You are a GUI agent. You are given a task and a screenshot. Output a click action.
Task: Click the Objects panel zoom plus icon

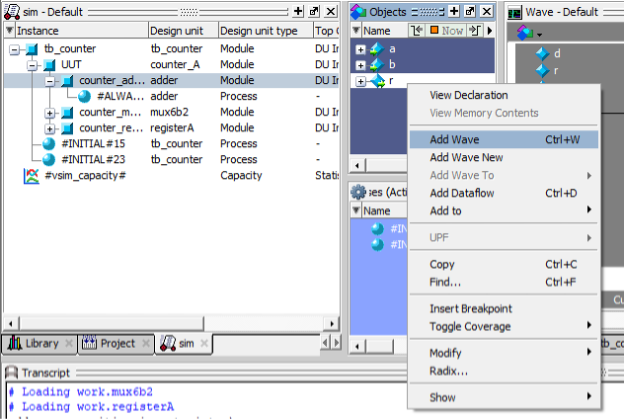(453, 11)
